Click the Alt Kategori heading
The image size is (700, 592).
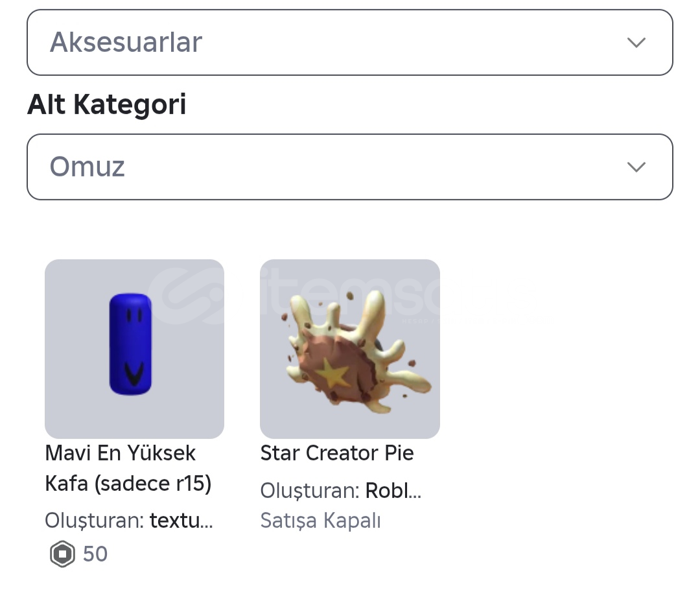tap(107, 104)
